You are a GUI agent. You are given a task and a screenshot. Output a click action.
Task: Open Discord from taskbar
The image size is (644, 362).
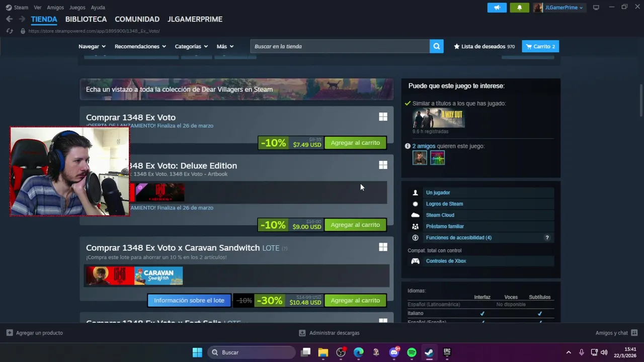click(x=394, y=352)
